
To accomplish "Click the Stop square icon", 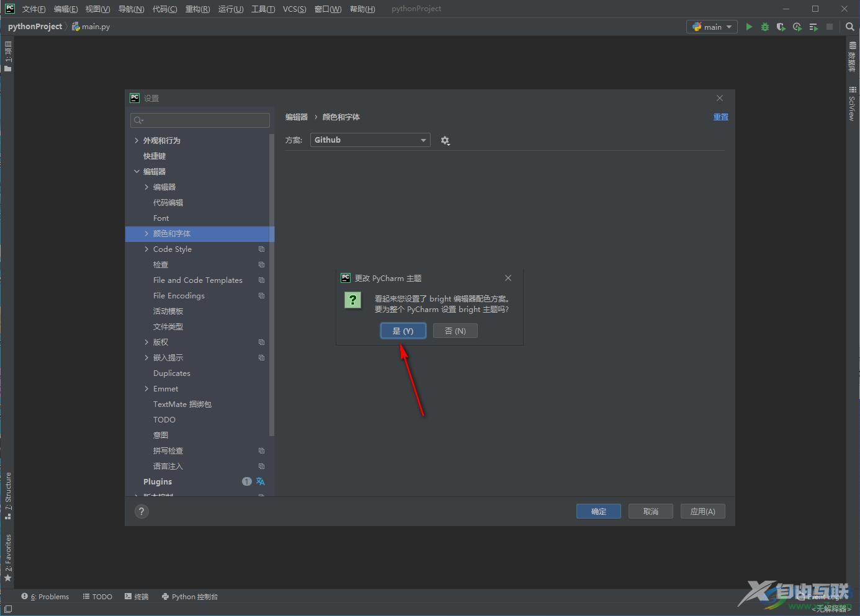I will pos(830,27).
